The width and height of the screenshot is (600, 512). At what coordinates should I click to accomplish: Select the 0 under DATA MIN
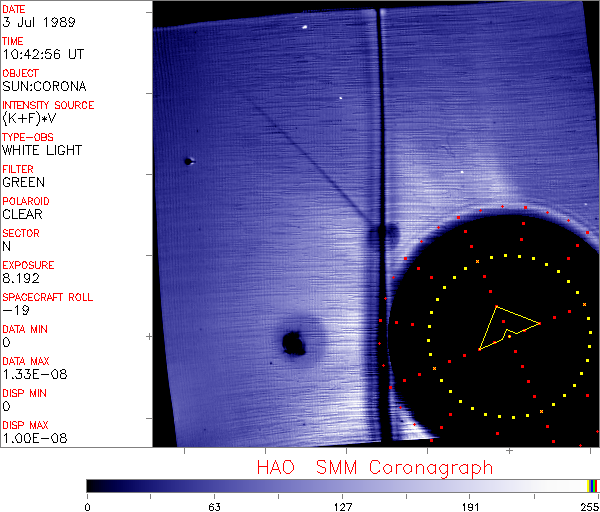click(x=7, y=342)
